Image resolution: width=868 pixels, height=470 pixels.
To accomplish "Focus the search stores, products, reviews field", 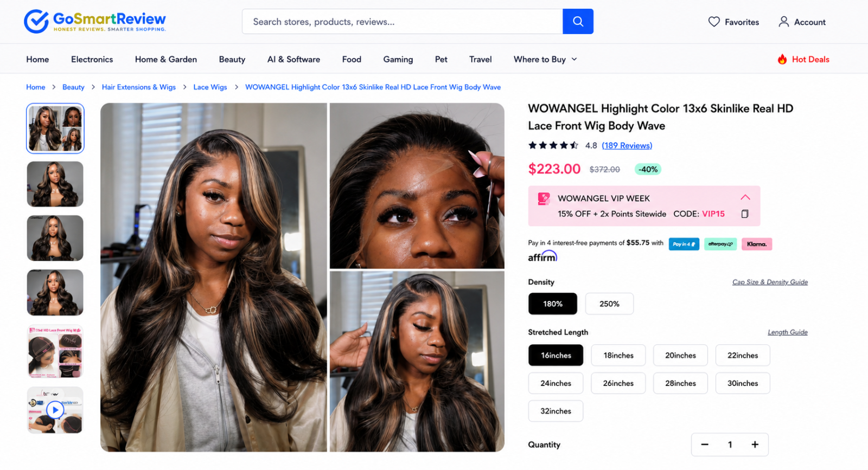I will [x=402, y=22].
